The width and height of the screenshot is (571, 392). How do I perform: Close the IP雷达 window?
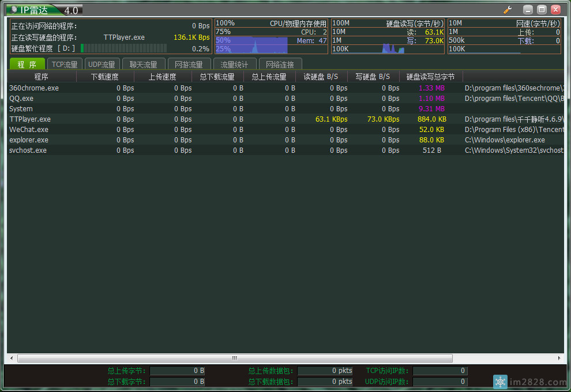(555, 10)
